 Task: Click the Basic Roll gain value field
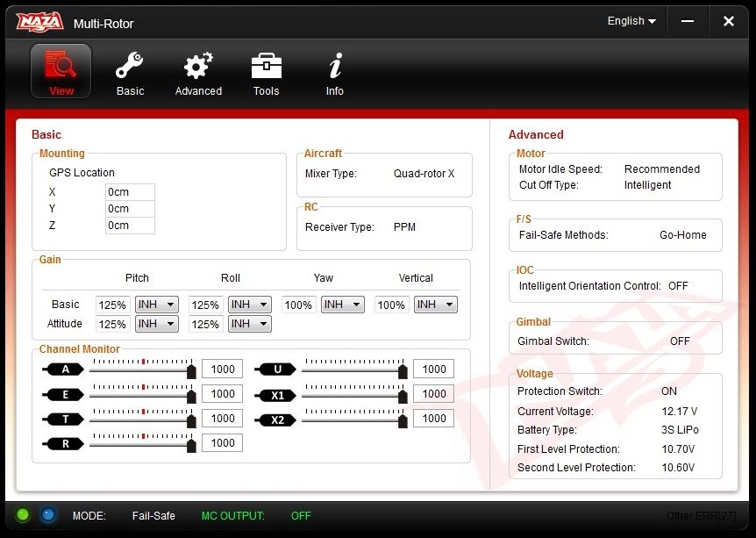(x=206, y=305)
